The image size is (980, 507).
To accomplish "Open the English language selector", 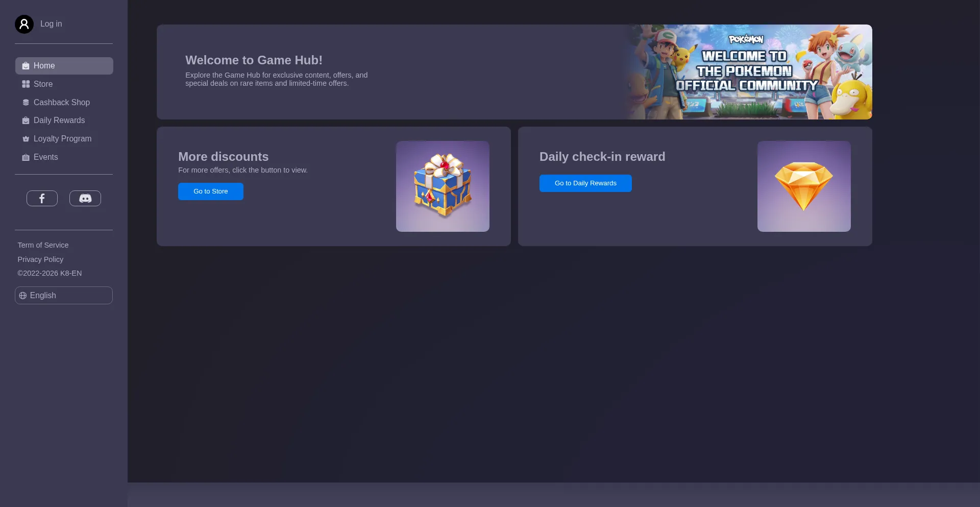I will point(64,296).
